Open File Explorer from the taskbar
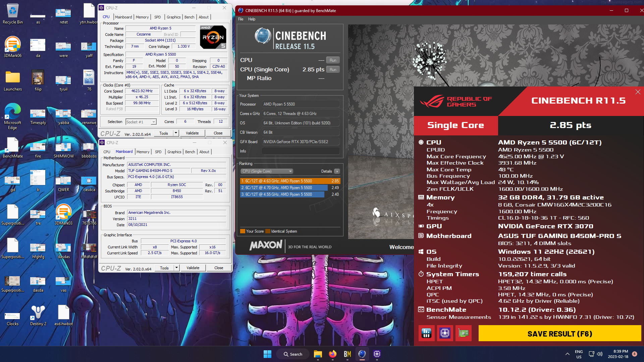 tap(318, 354)
